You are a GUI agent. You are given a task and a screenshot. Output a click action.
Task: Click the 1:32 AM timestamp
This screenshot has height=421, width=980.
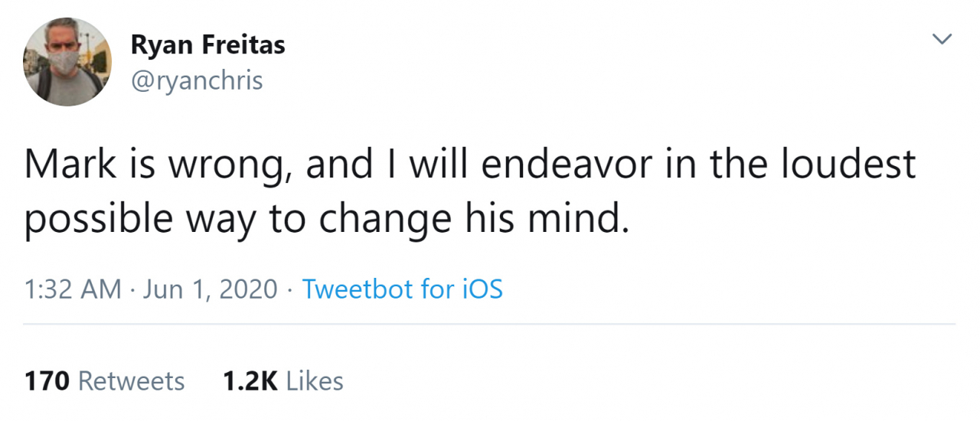[73, 289]
